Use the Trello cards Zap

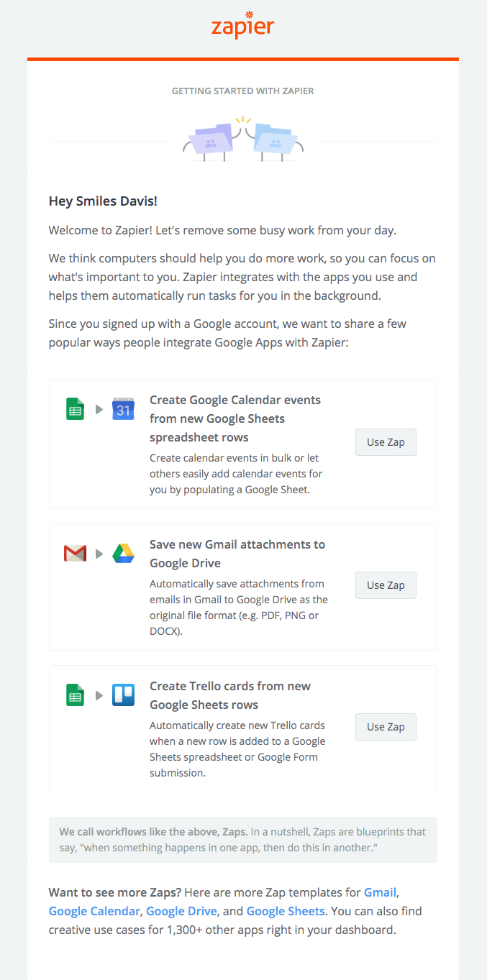[x=386, y=727]
